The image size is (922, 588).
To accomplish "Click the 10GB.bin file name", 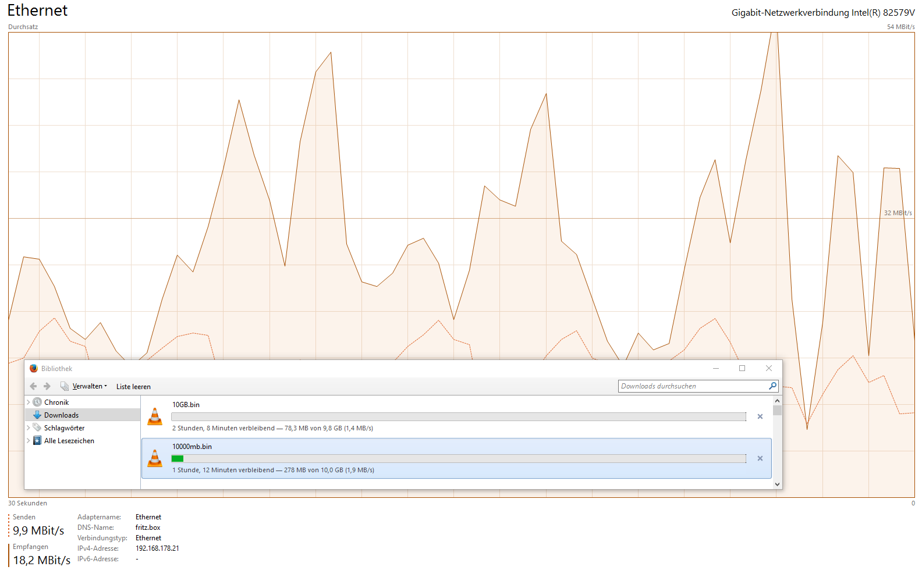I will (186, 405).
